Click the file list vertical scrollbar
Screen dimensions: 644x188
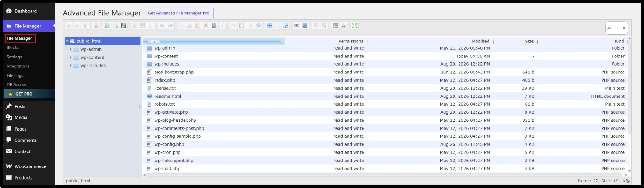click(629, 87)
